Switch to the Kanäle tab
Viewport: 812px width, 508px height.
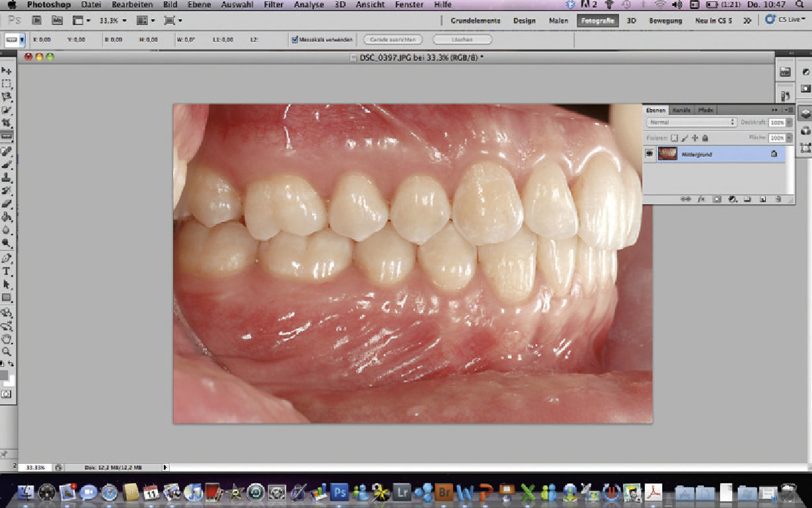681,110
